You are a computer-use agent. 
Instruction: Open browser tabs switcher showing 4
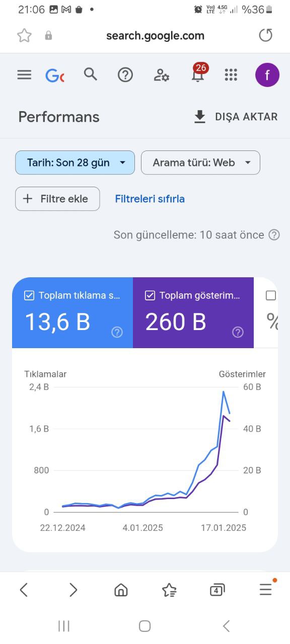pos(216,590)
